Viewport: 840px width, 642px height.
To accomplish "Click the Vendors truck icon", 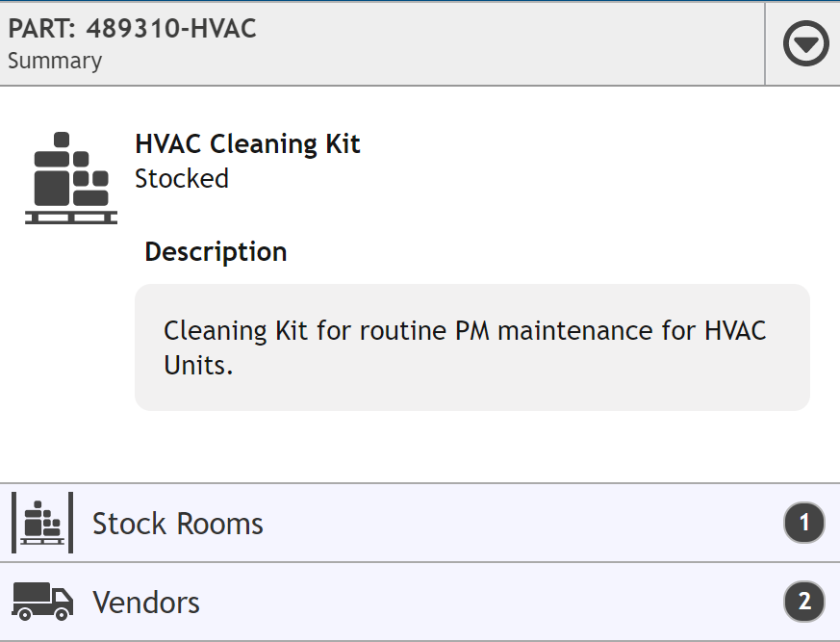I will click(x=42, y=602).
